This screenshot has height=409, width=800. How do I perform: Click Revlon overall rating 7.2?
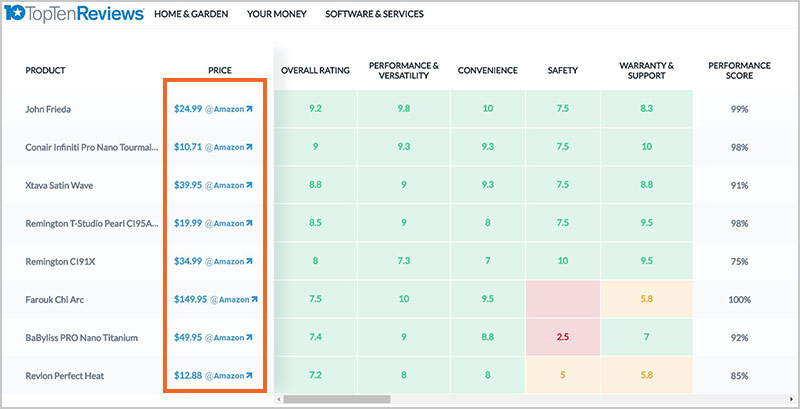(x=315, y=376)
